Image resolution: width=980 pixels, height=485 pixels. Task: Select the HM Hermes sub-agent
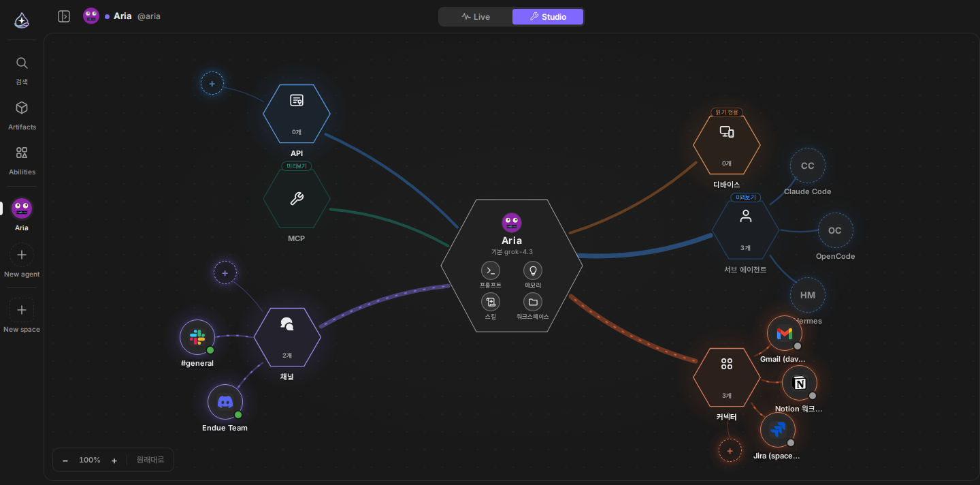pyautogui.click(x=808, y=295)
